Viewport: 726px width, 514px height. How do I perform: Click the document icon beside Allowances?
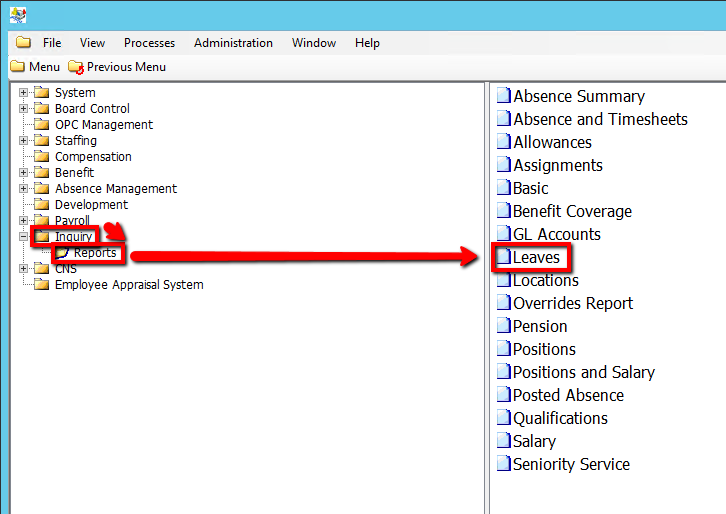pos(504,143)
